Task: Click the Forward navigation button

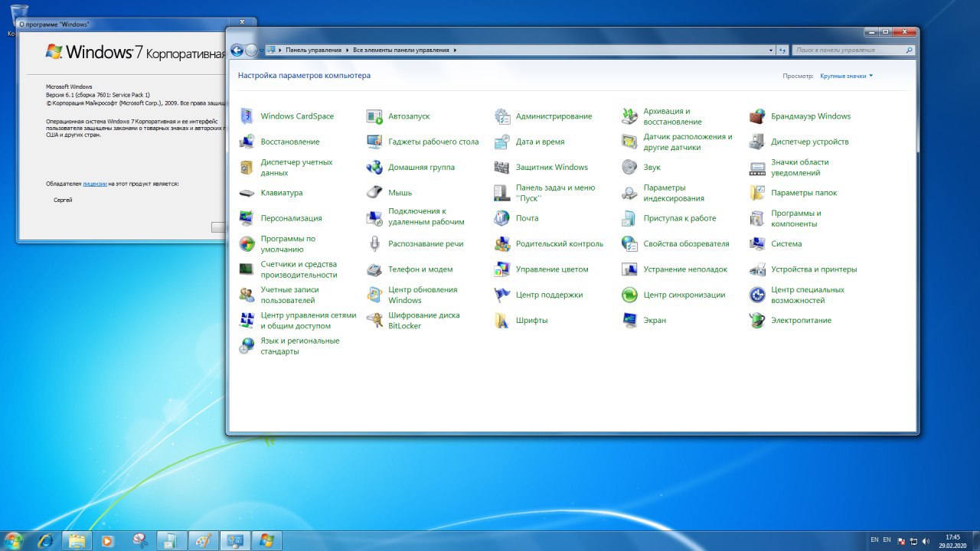Action: (251, 51)
